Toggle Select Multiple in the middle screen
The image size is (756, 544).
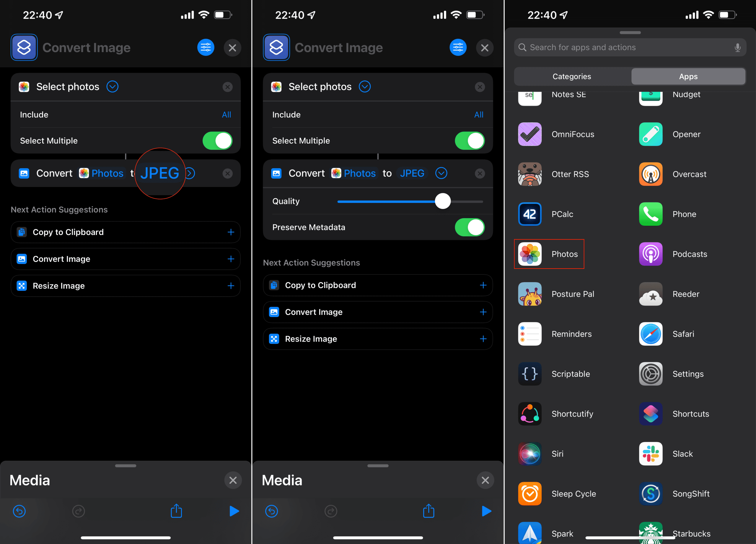[x=469, y=141]
